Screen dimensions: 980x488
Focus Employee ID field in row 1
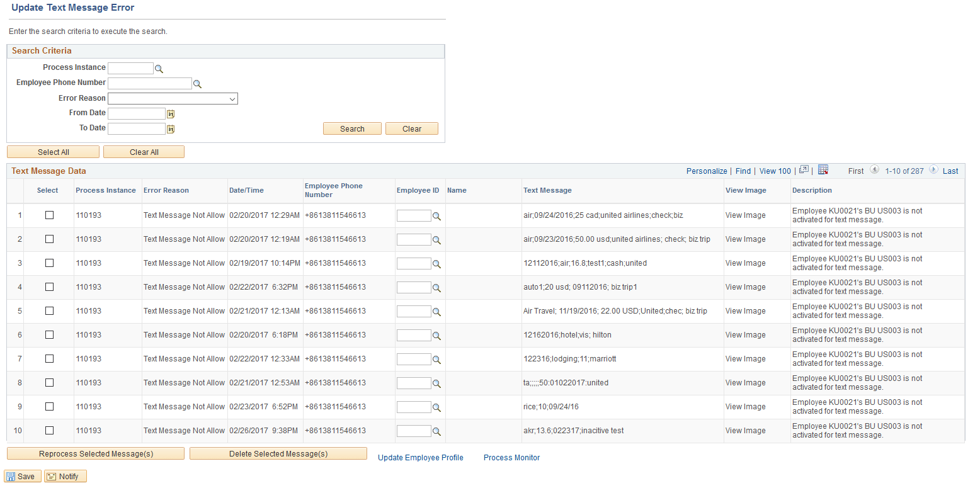[414, 215]
